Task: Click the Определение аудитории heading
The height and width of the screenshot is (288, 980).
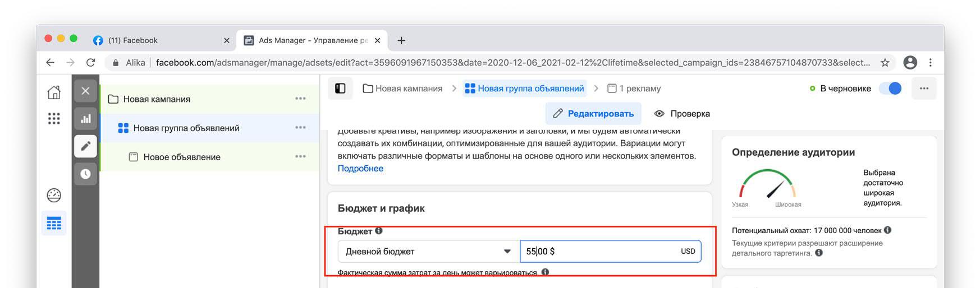Action: click(793, 152)
